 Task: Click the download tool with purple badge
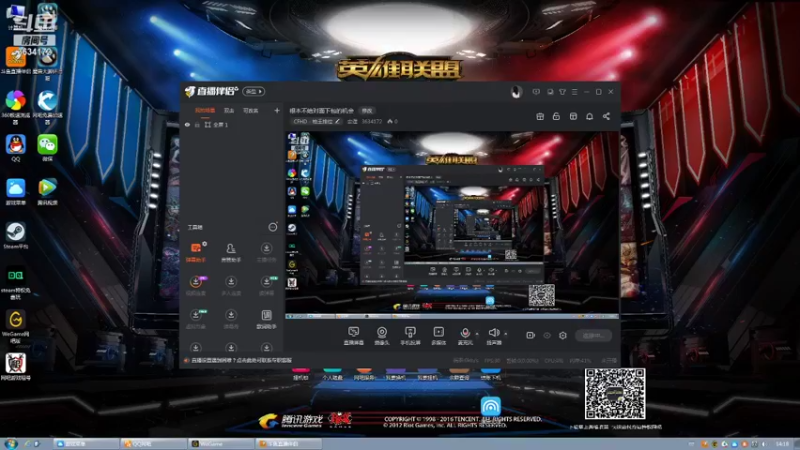pos(196,285)
